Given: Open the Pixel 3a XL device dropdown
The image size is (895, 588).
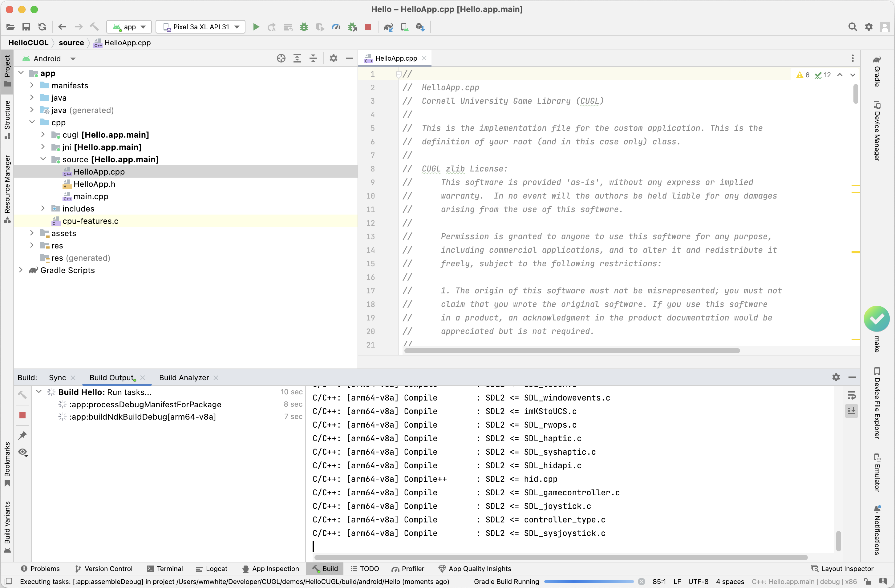Looking at the screenshot, I should point(200,27).
